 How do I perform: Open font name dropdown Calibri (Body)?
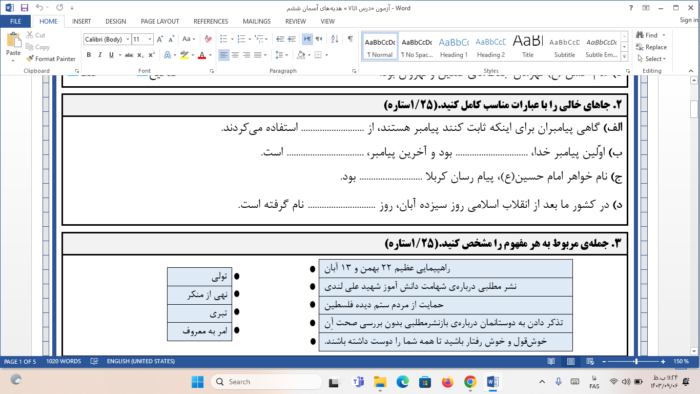[x=128, y=39]
